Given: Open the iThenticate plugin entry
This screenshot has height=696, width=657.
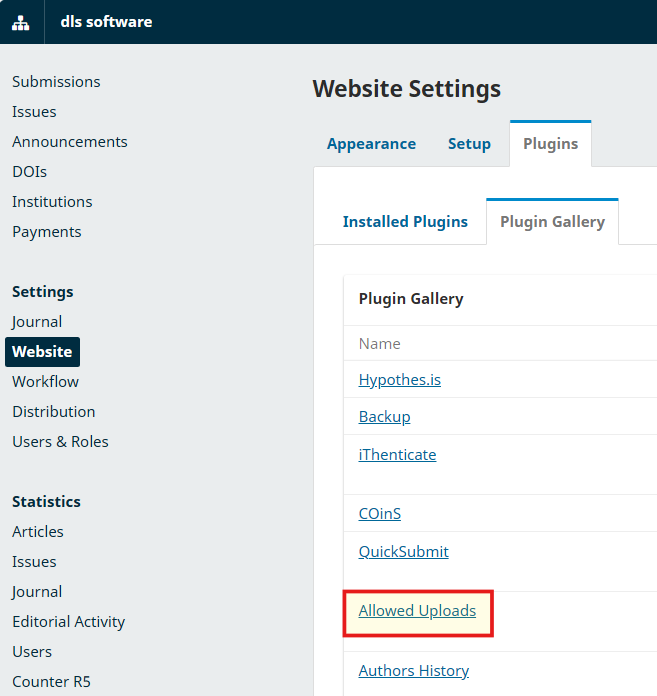Looking at the screenshot, I should tap(398, 455).
